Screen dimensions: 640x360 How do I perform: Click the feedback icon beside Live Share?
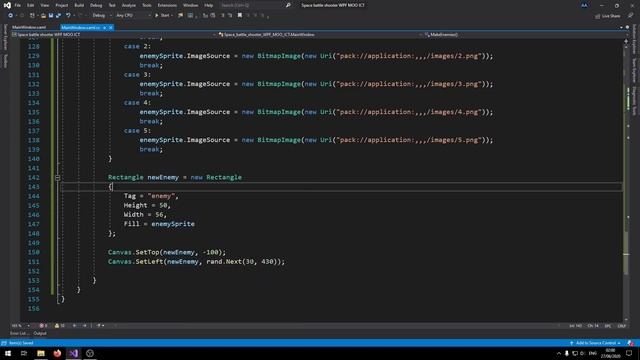tap(630, 16)
